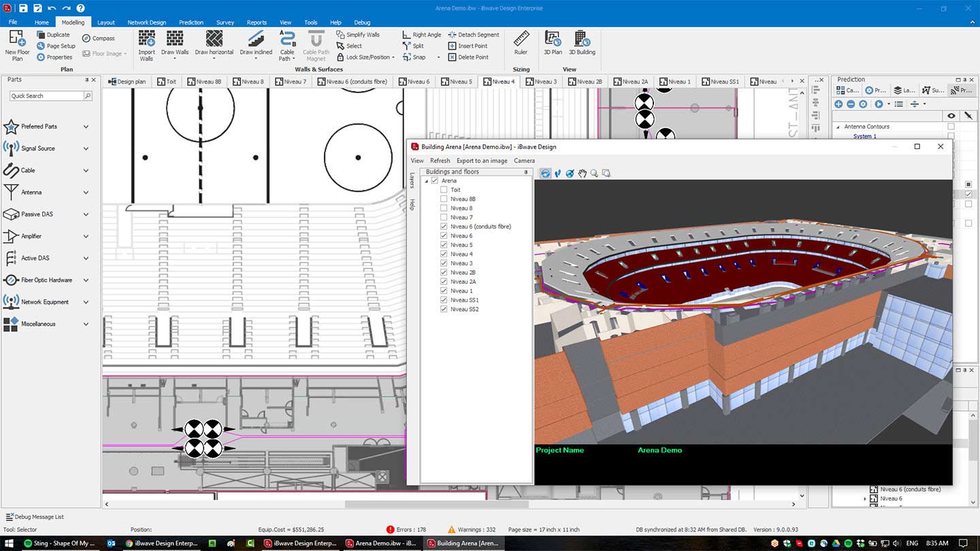Expand the Signal Source category
Screen dimensions: 980x551
86,148
